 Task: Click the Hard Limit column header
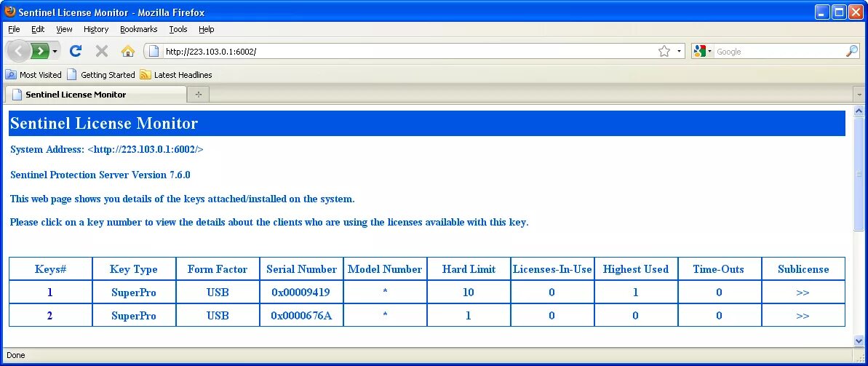(x=469, y=269)
